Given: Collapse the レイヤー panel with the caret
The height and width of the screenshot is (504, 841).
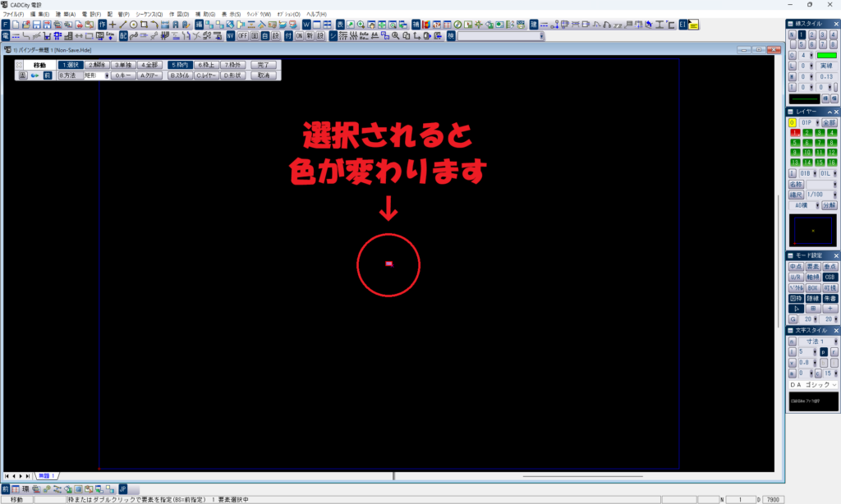Looking at the screenshot, I should click(830, 112).
